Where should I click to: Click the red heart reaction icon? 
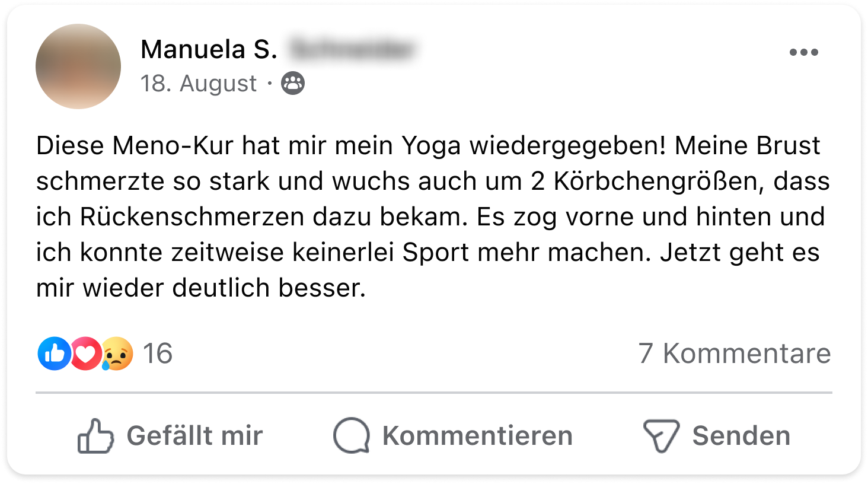86,354
